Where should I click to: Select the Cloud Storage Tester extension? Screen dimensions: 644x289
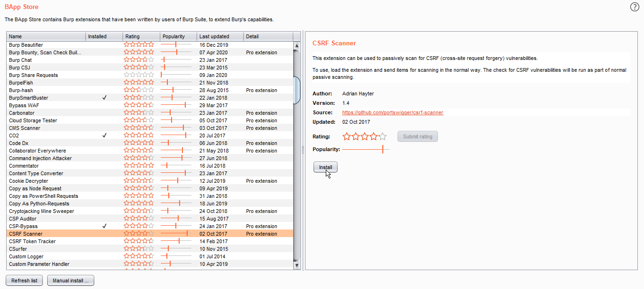point(150,120)
